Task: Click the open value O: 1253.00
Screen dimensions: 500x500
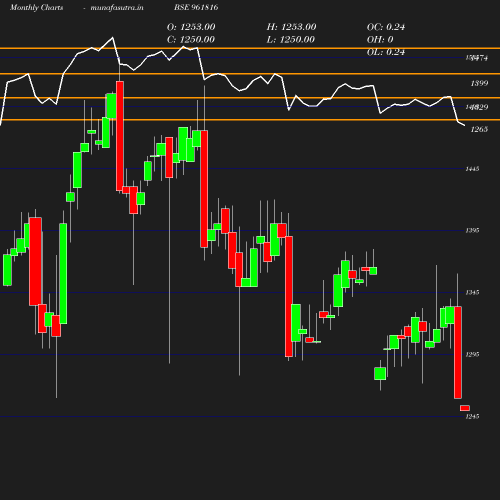Action: pos(191,27)
